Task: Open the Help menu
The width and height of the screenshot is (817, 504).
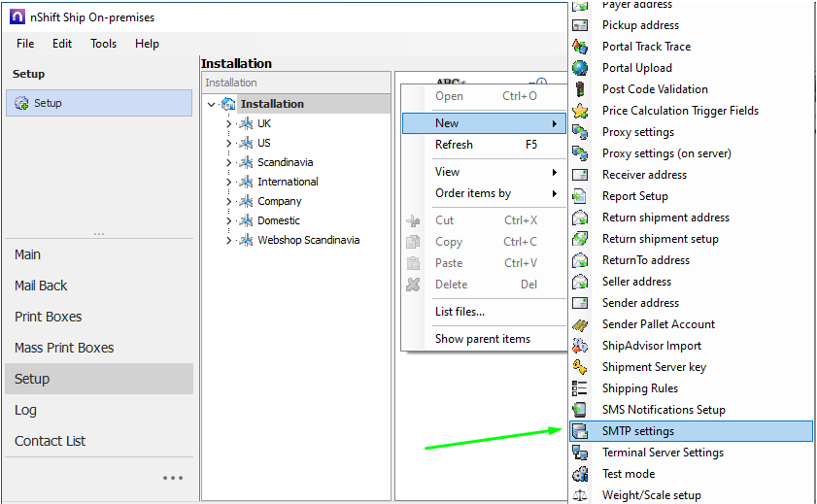Action: tap(147, 44)
